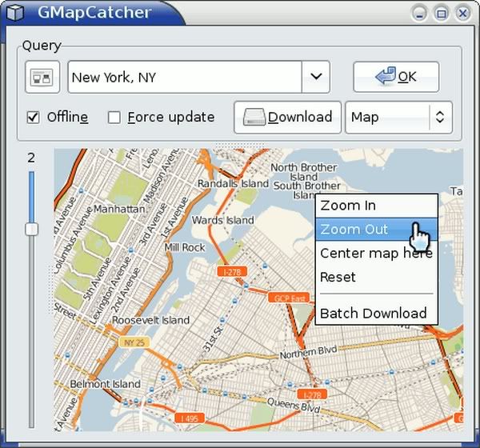Click the Roosevelt Island label on map
The height and width of the screenshot is (448, 480).
[x=150, y=320]
